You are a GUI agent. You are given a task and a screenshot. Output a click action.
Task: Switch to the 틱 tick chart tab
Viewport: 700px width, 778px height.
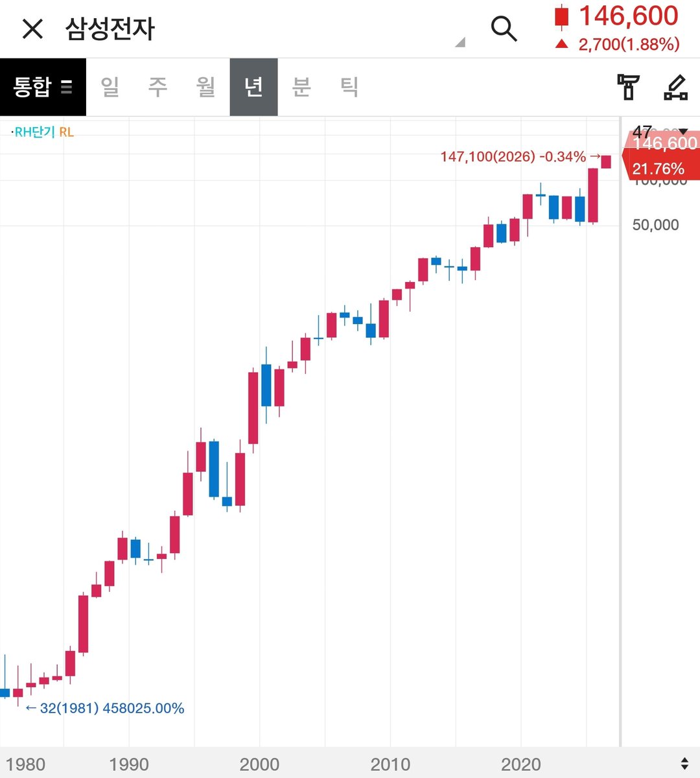pyautogui.click(x=350, y=87)
